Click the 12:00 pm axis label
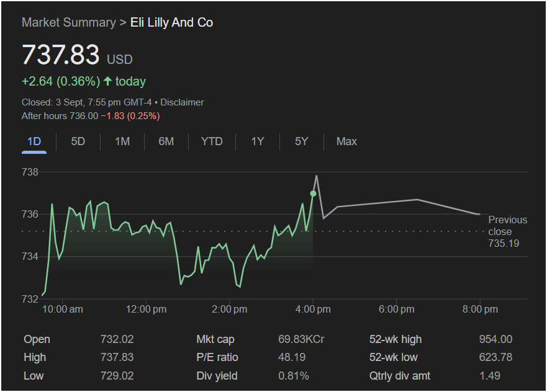This screenshot has width=547, height=392. point(146,310)
